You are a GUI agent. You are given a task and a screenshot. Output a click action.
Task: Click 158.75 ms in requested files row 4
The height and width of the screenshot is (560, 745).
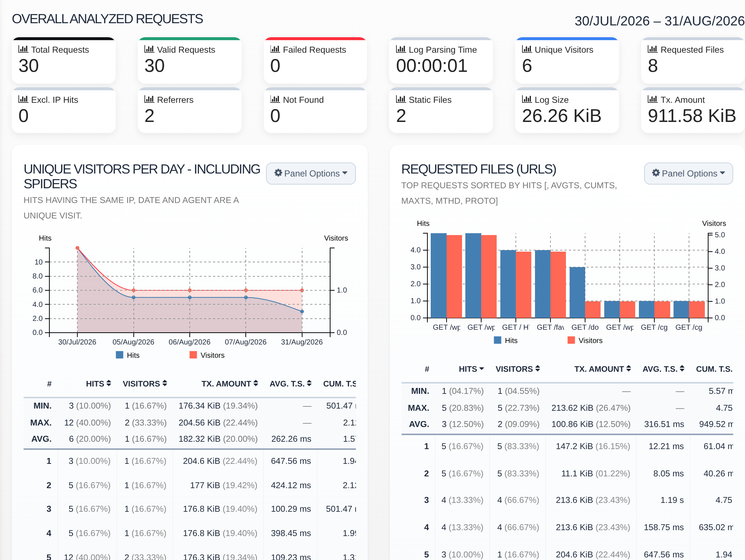pyautogui.click(x=664, y=527)
